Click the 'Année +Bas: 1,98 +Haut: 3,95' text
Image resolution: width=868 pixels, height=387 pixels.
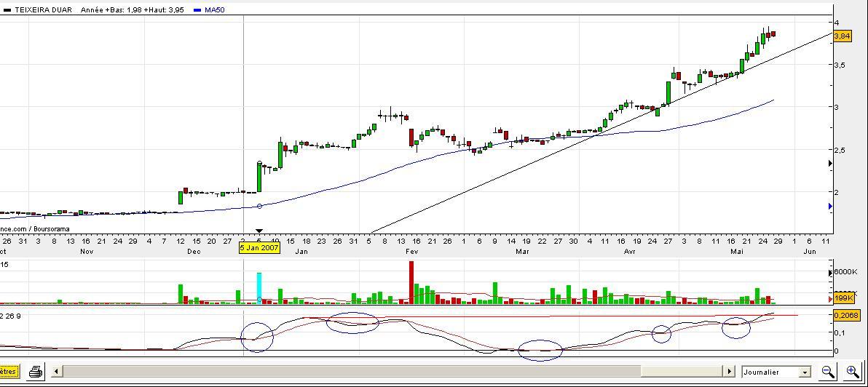133,10
